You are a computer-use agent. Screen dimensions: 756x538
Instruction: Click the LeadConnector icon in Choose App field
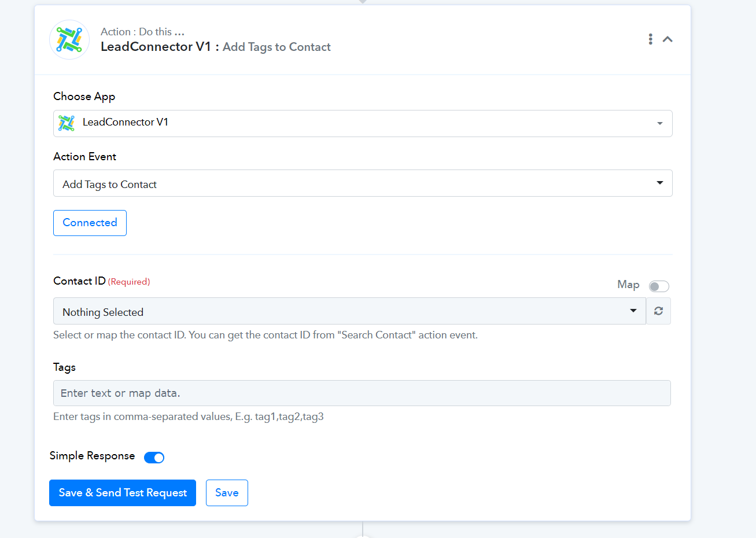pyautogui.click(x=67, y=123)
